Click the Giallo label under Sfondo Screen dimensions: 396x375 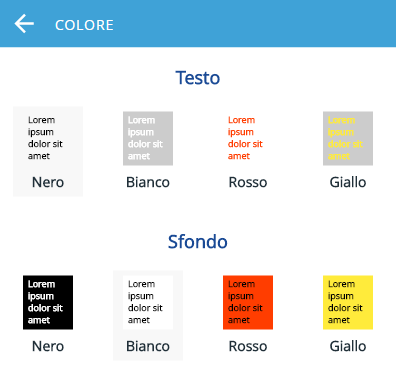348,346
